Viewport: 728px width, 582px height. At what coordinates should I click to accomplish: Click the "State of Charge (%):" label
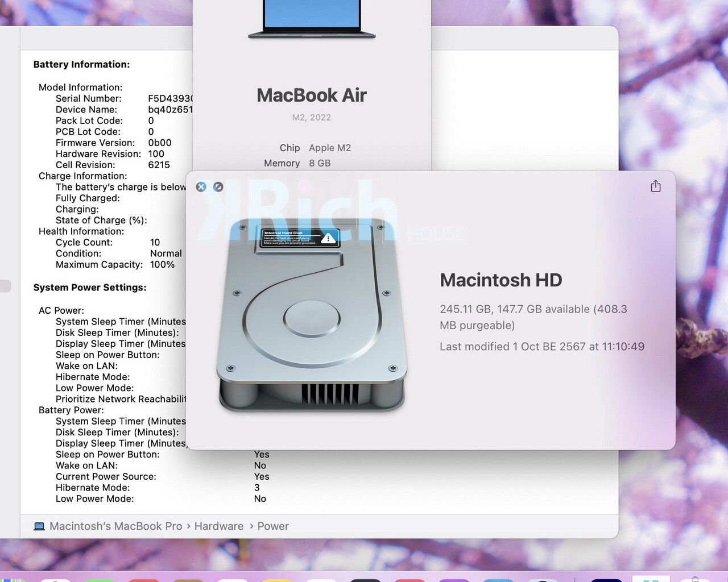pos(101,221)
